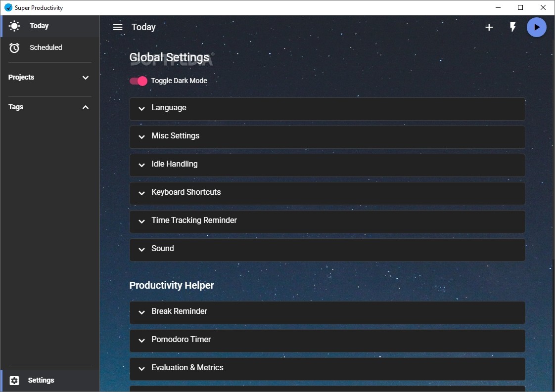Click the Global Settings heading
Viewport: 555px width, 392px height.
170,57
